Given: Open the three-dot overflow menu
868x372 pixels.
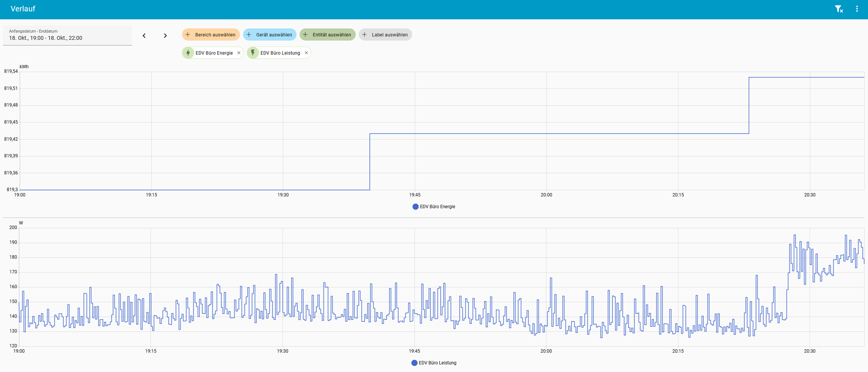Looking at the screenshot, I should pos(857,9).
